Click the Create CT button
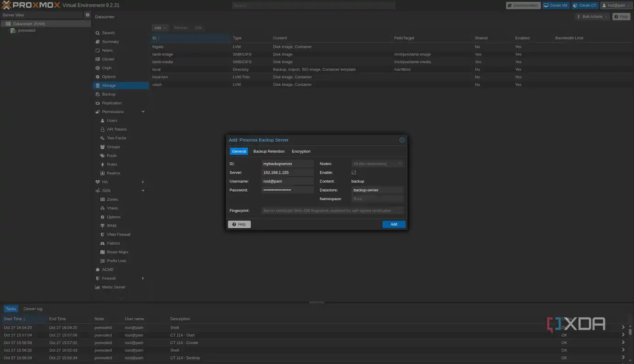The height and width of the screenshot is (364, 634). pos(585,6)
